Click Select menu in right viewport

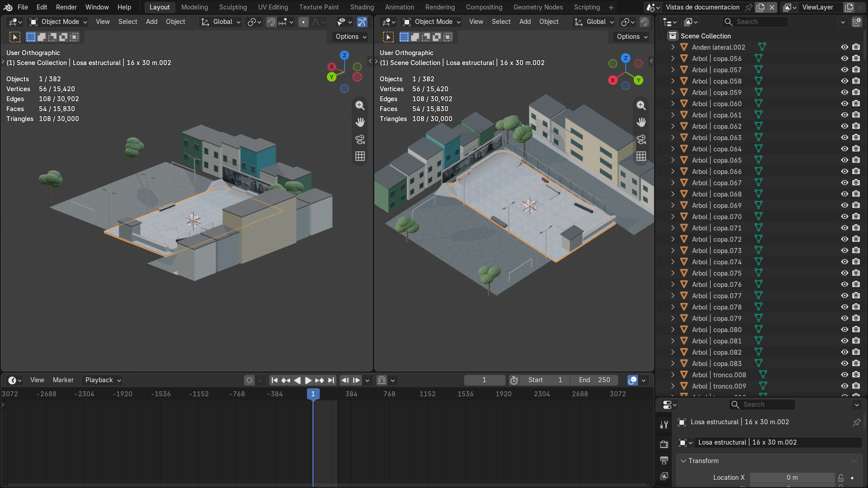point(501,22)
